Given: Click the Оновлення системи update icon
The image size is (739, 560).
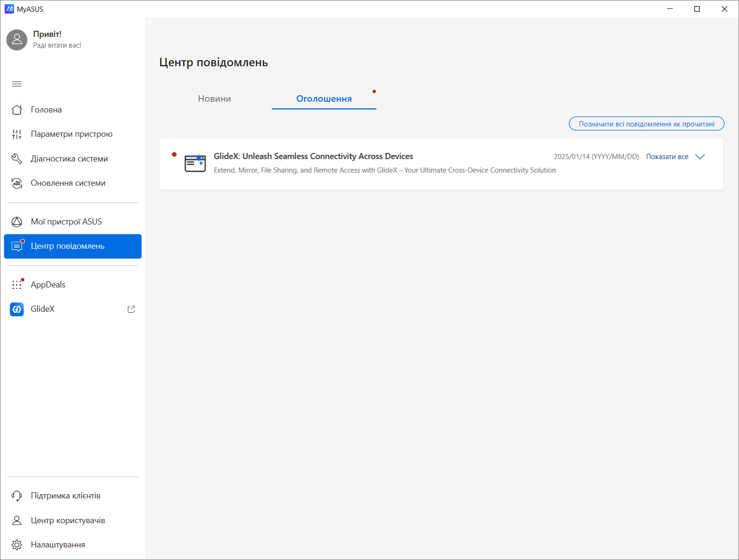Looking at the screenshot, I should 17,183.
